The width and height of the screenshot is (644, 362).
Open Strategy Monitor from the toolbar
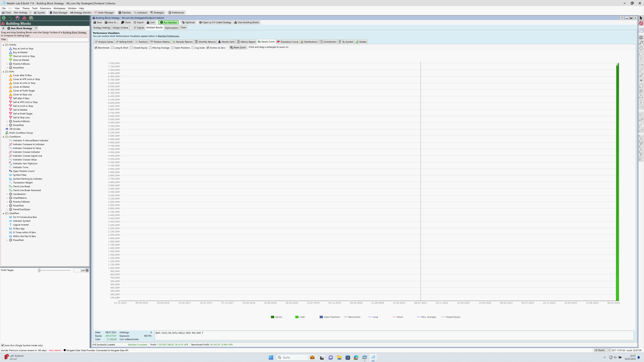[81, 12]
